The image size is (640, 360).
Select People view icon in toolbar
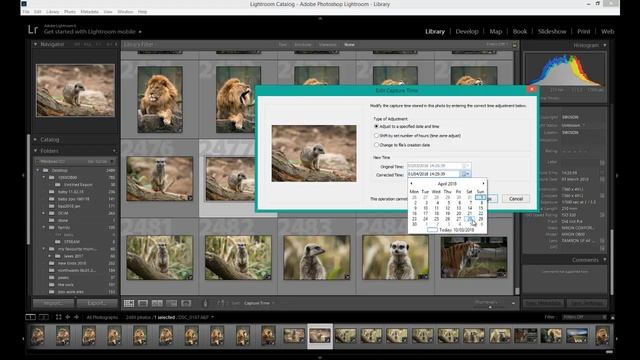[x=186, y=303]
